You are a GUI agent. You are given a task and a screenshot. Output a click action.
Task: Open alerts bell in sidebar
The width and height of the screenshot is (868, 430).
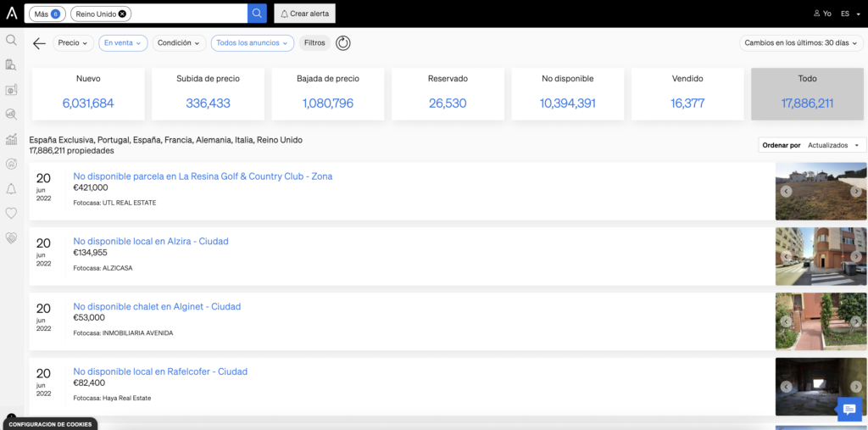(11, 188)
